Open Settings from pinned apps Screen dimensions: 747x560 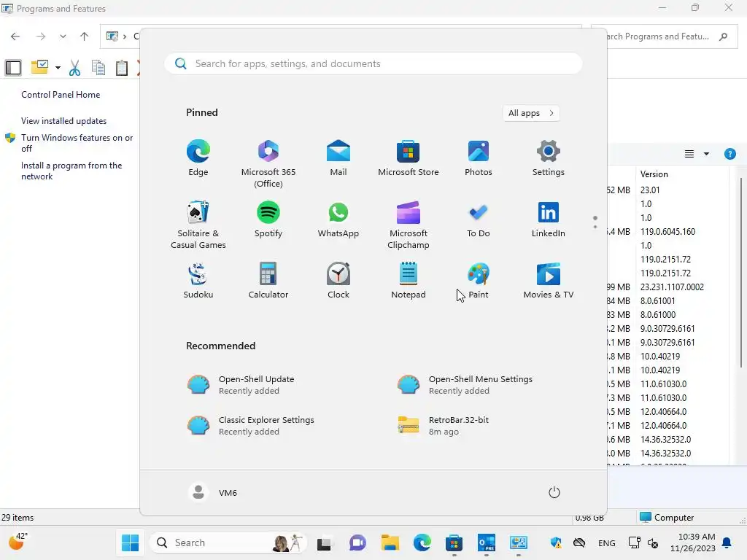pos(549,158)
